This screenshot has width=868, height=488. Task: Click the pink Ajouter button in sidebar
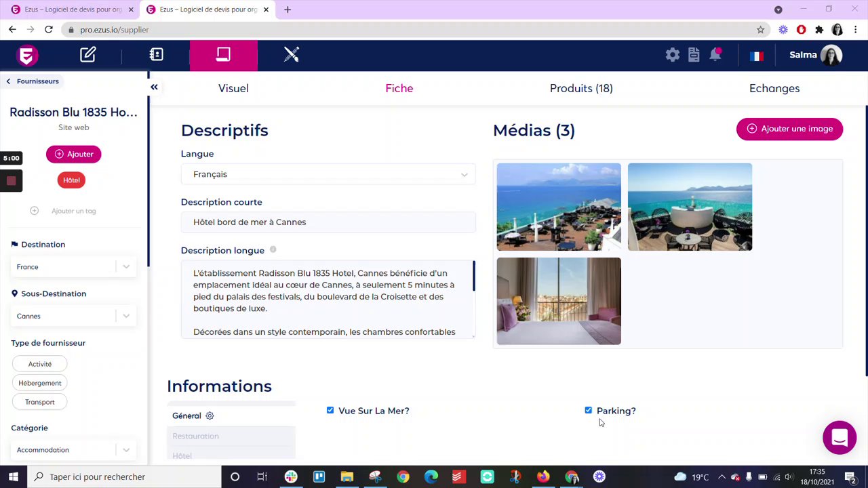[74, 154]
